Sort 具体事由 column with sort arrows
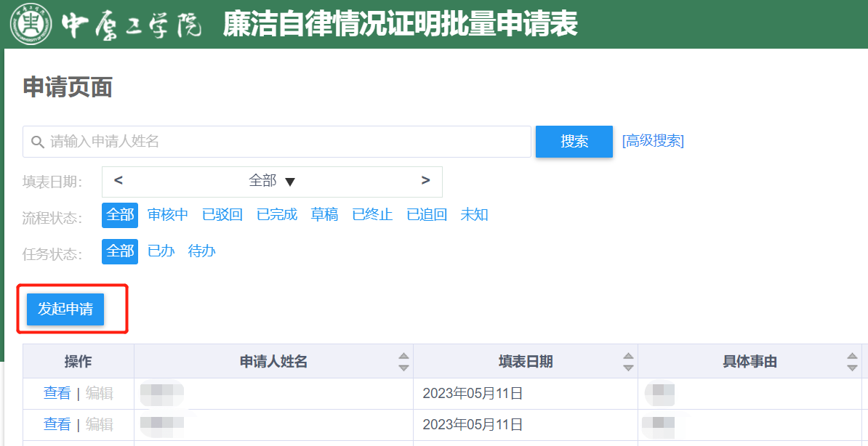The height and width of the screenshot is (446, 868). point(853,362)
